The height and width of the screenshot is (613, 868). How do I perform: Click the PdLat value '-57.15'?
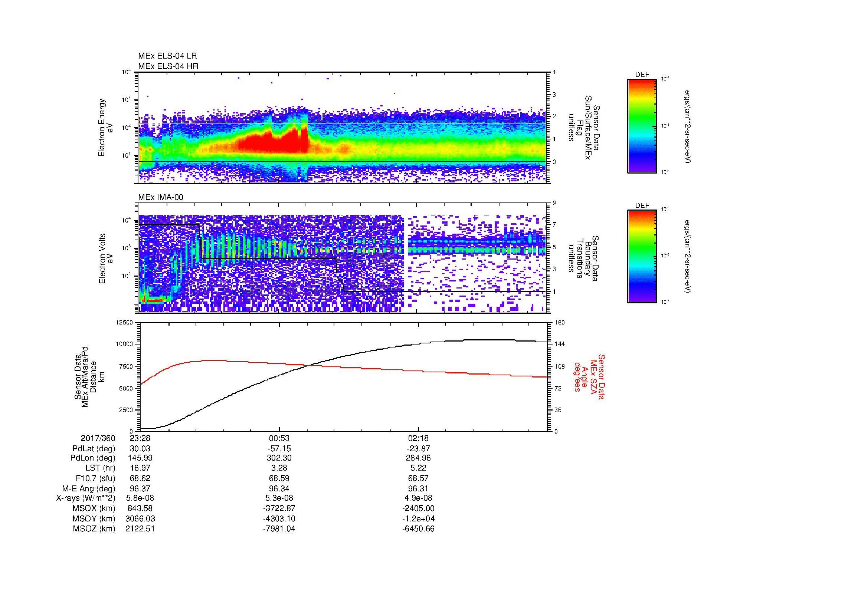click(279, 449)
